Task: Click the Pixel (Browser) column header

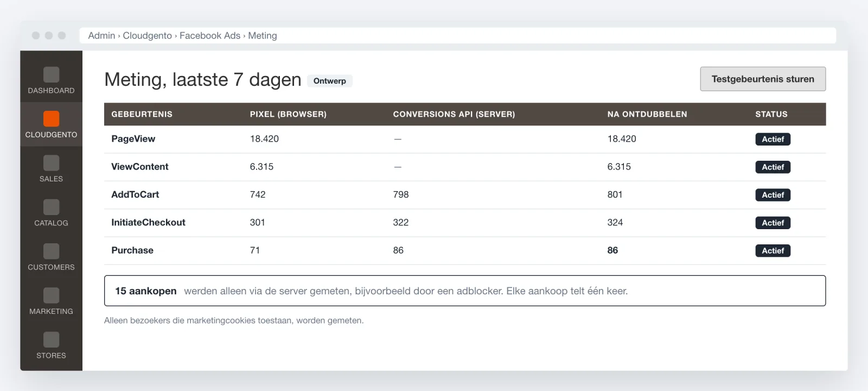Action: click(x=288, y=114)
